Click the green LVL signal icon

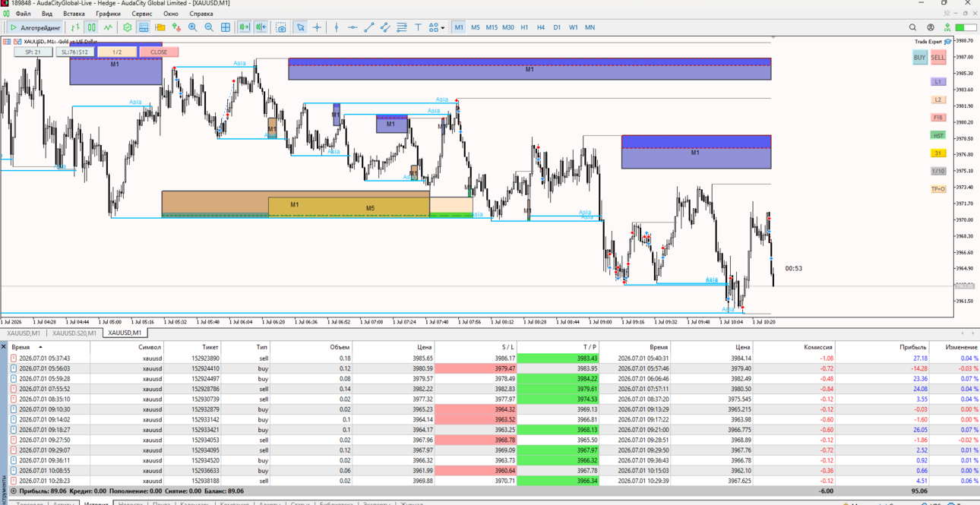point(947,27)
